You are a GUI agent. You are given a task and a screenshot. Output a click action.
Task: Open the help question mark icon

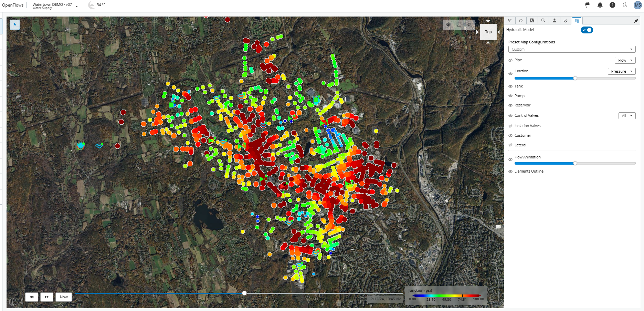[x=612, y=5]
